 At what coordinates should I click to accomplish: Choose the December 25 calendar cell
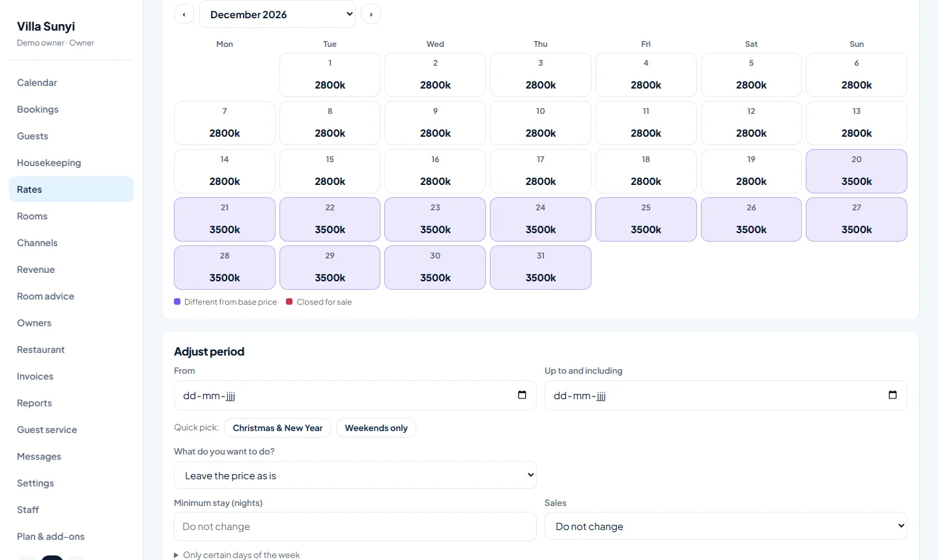(x=646, y=219)
